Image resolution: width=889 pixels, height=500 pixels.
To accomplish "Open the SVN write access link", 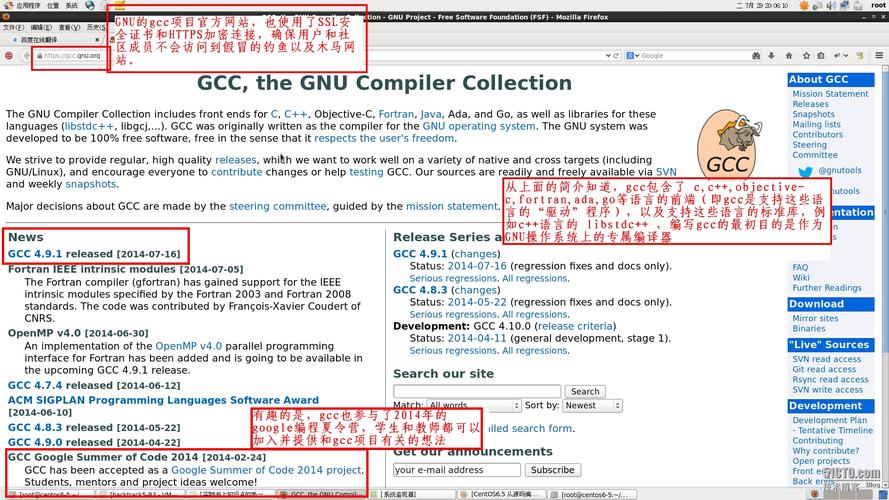I will click(828, 390).
